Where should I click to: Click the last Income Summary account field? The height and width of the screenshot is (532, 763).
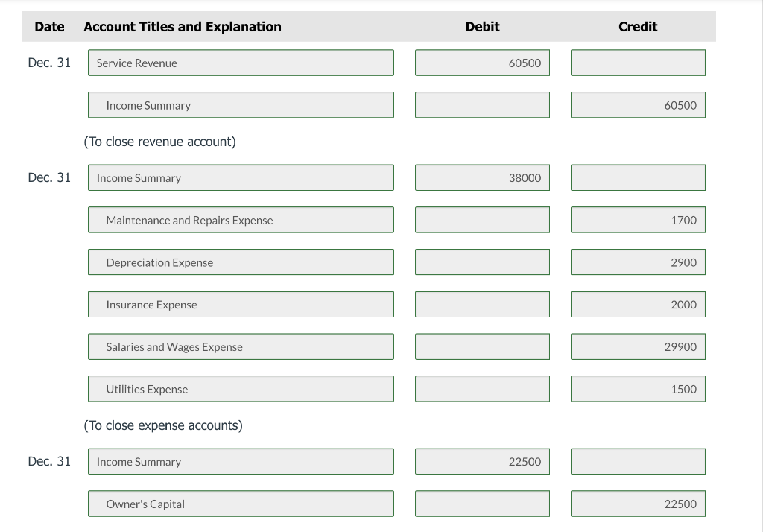(241, 461)
